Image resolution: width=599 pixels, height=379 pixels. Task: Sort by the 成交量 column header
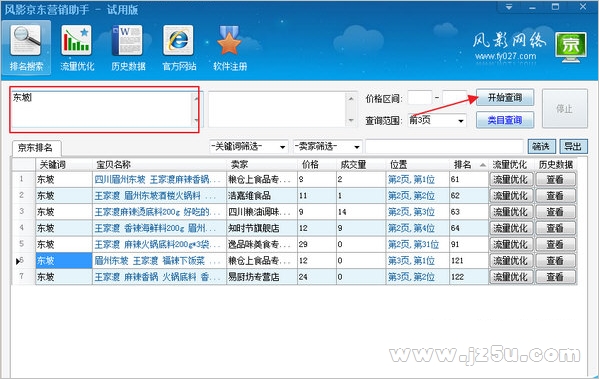(x=361, y=165)
